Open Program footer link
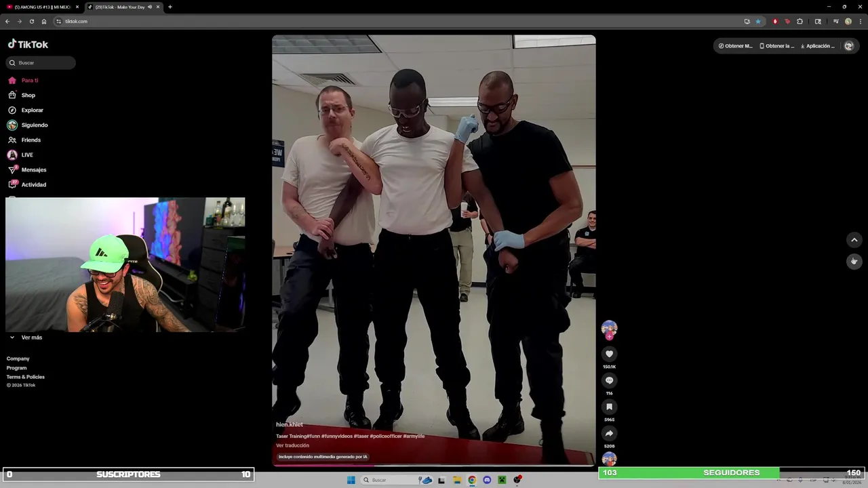The height and width of the screenshot is (488, 868). coord(17,367)
